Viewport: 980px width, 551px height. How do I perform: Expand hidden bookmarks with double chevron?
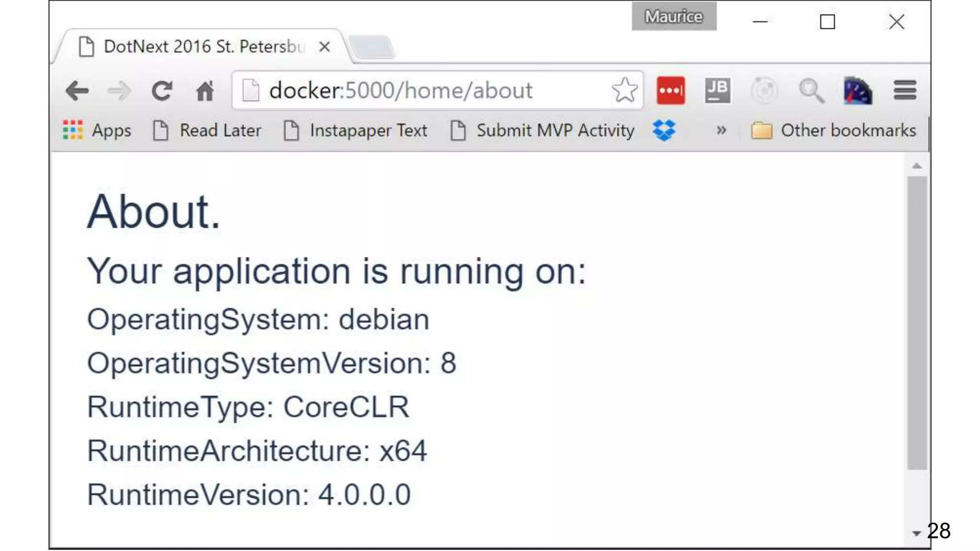point(721,130)
